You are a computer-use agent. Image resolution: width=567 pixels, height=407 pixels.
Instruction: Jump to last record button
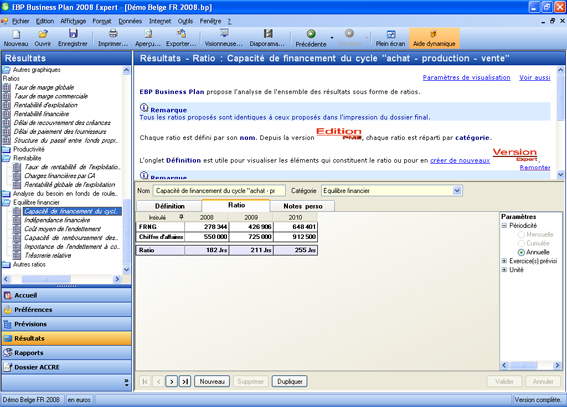point(185,381)
